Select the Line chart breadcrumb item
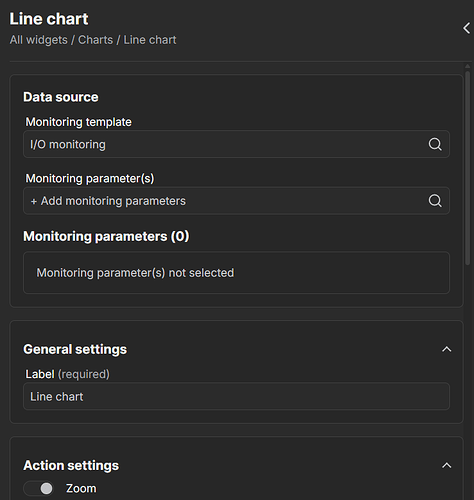 (150, 40)
